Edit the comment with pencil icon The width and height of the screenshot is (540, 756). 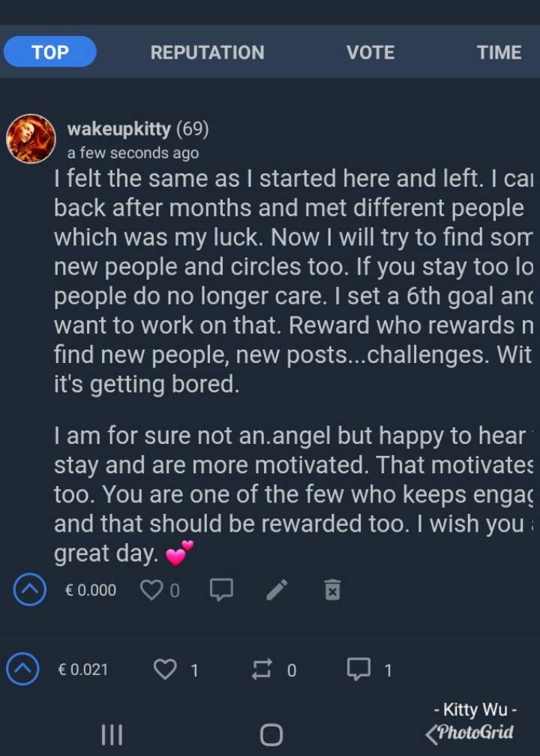(x=277, y=591)
